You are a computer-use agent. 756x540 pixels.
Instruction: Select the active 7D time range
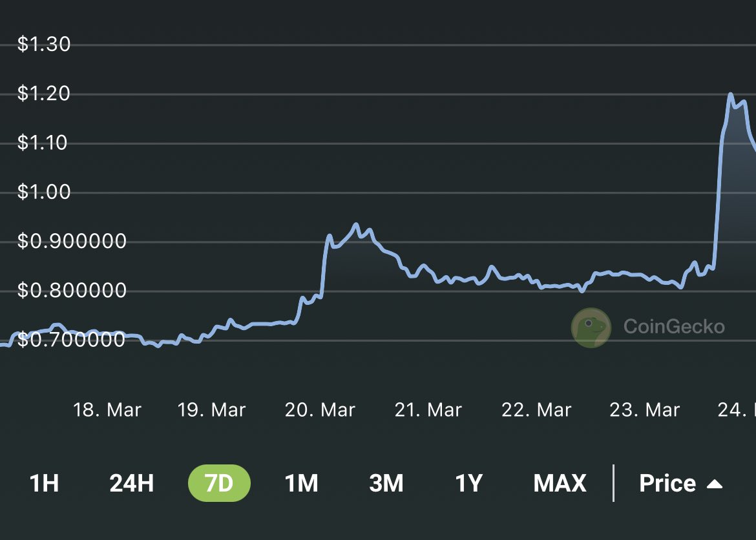[218, 483]
